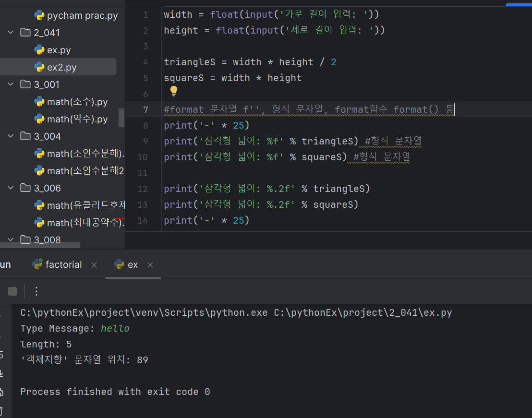Viewport: 532px width, 418px height.
Task: Click the '%.2f' % squareS print line
Action: (x=261, y=204)
